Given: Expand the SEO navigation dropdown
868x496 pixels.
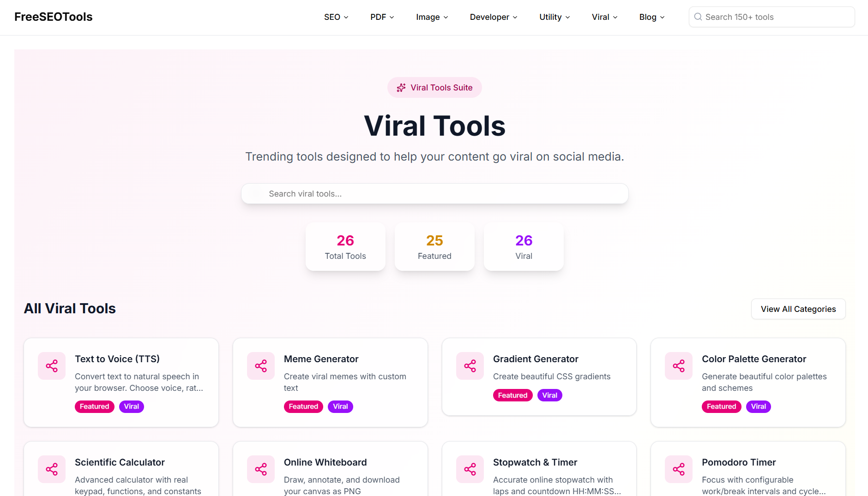Looking at the screenshot, I should coord(336,17).
